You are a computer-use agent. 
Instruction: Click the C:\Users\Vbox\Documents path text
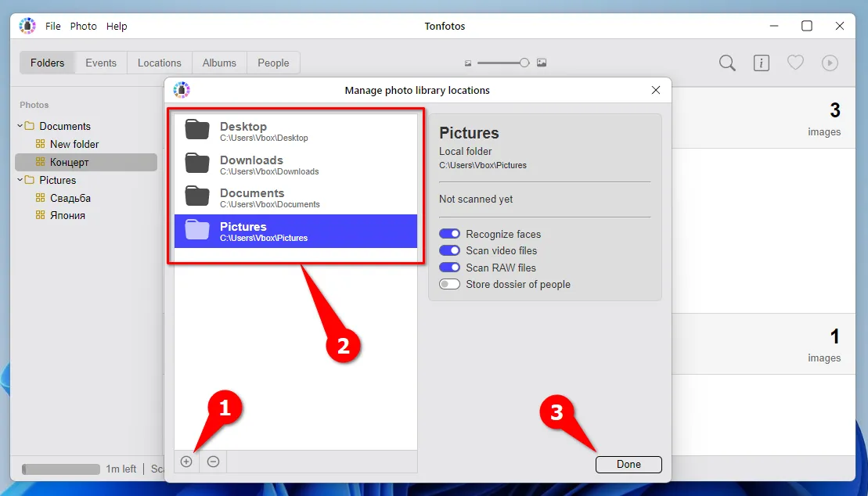270,204
